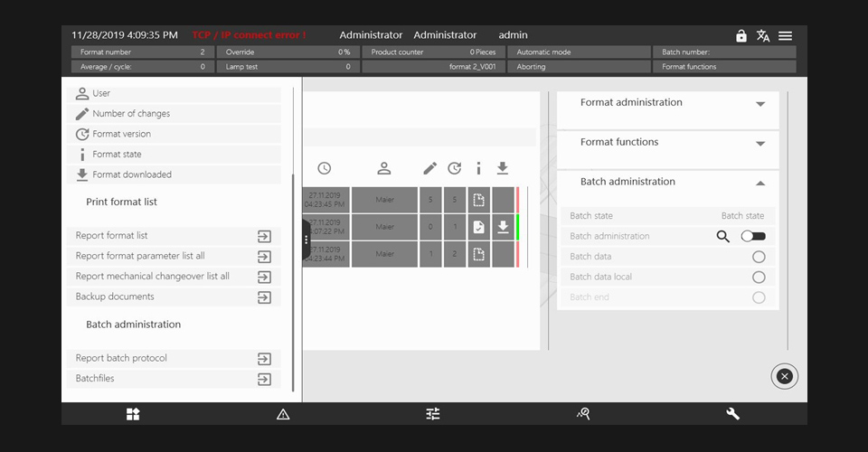Switch to the sliders settings tab at bottom
The height and width of the screenshot is (452, 868).
click(433, 414)
